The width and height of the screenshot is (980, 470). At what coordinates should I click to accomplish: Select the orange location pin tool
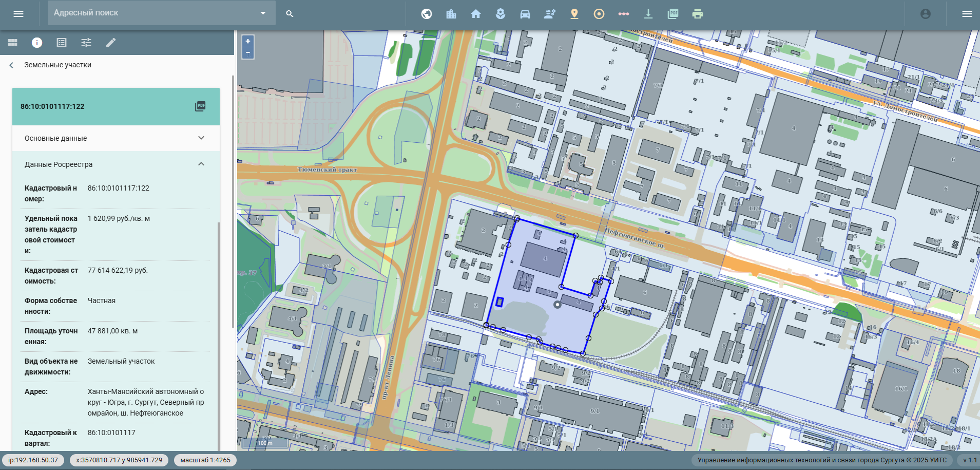pyautogui.click(x=574, y=14)
